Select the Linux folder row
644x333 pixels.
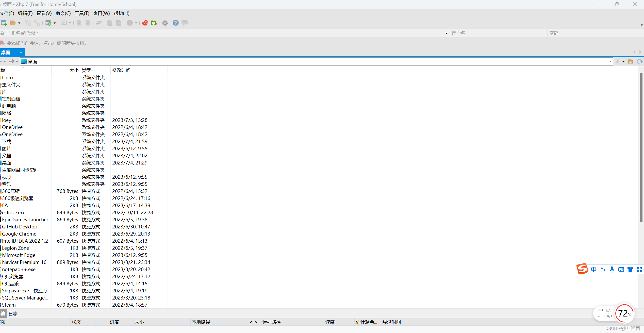84,77
